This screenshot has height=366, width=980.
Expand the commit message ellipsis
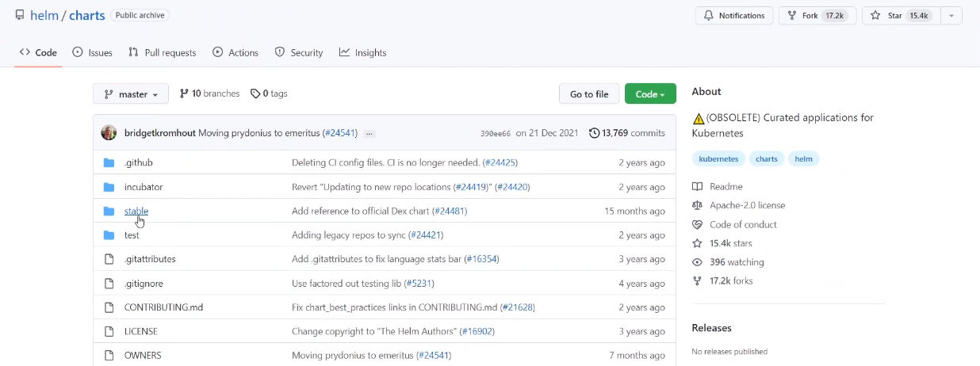pyautogui.click(x=369, y=134)
